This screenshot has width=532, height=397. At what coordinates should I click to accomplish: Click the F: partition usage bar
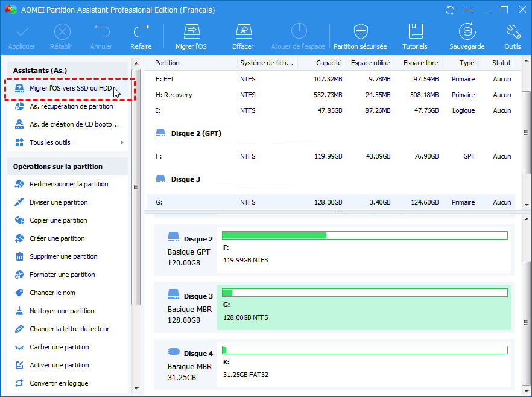click(364, 235)
